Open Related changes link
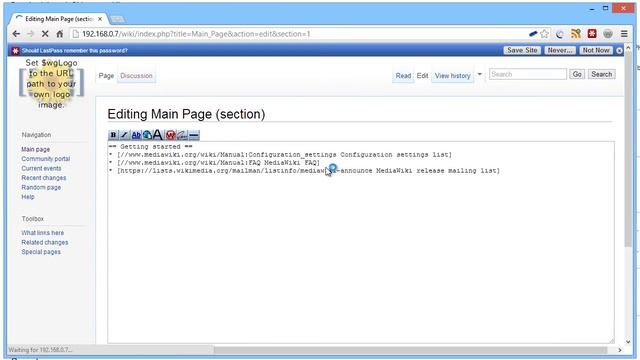This screenshot has width=640, height=360. coord(45,242)
